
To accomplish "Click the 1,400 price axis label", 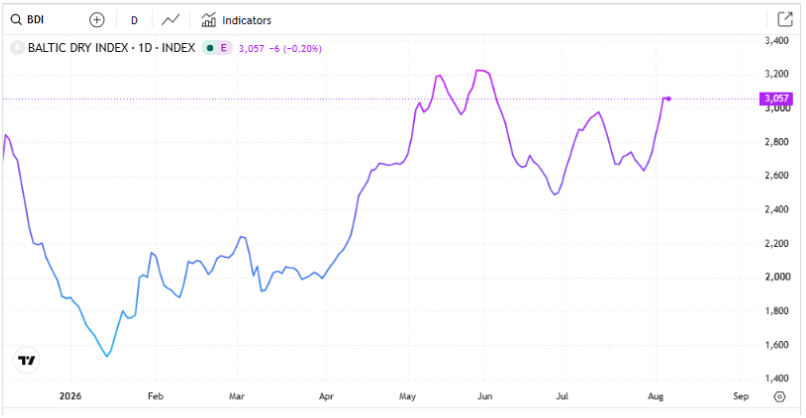I will click(x=776, y=378).
